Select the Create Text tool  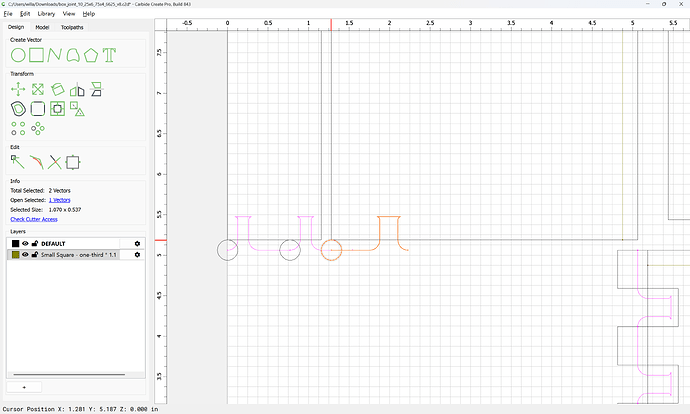point(109,55)
